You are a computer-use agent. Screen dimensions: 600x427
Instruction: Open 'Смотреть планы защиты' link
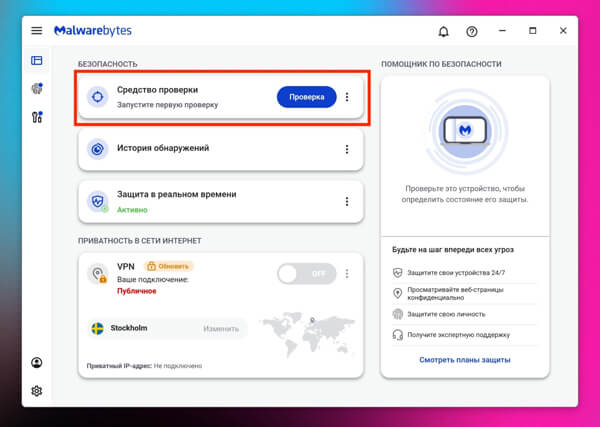tap(465, 360)
